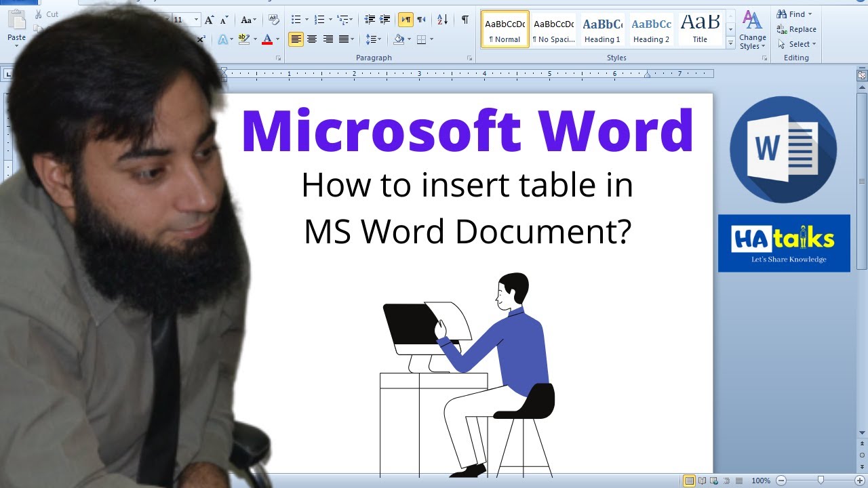Click the Clear Formatting eraser icon
This screenshot has width=868, height=488.
pyautogui.click(x=275, y=20)
